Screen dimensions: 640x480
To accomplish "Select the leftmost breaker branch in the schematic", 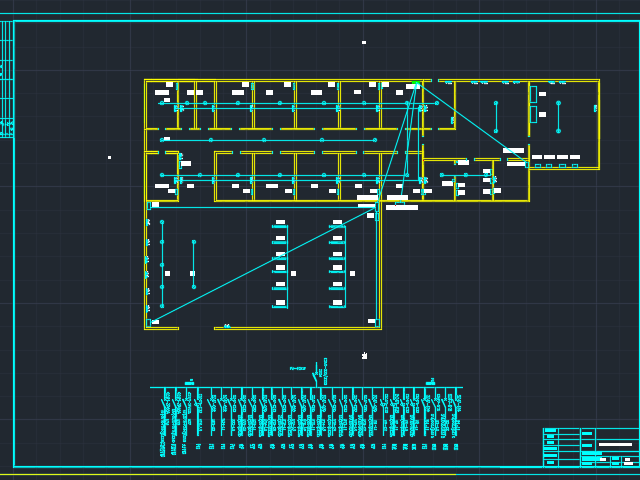I will (x=165, y=420).
